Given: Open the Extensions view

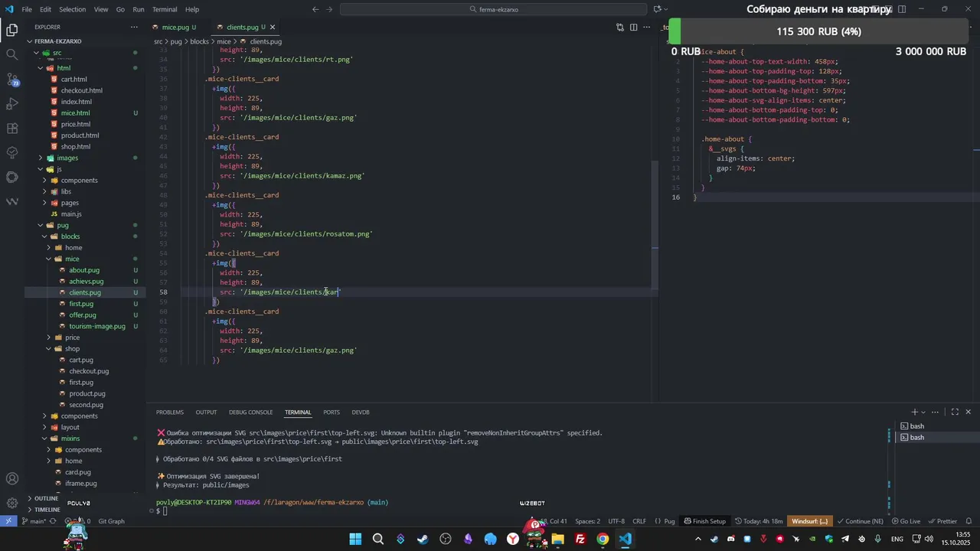Looking at the screenshot, I should (12, 128).
